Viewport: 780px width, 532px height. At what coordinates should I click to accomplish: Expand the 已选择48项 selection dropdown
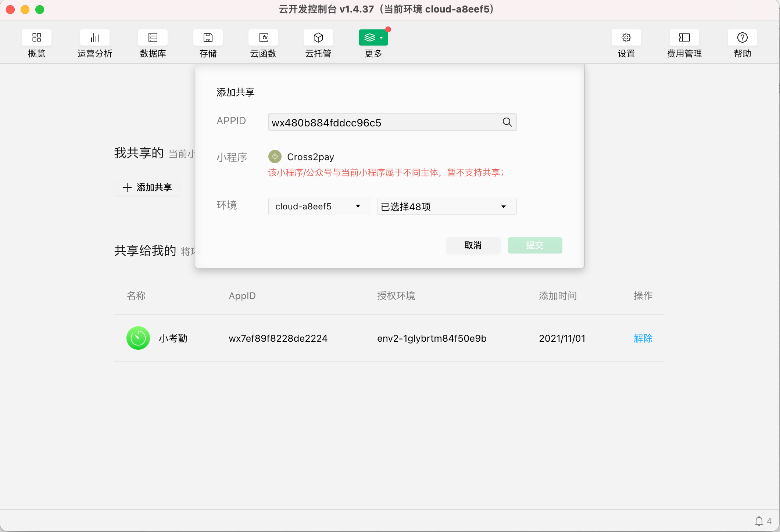[446, 206]
